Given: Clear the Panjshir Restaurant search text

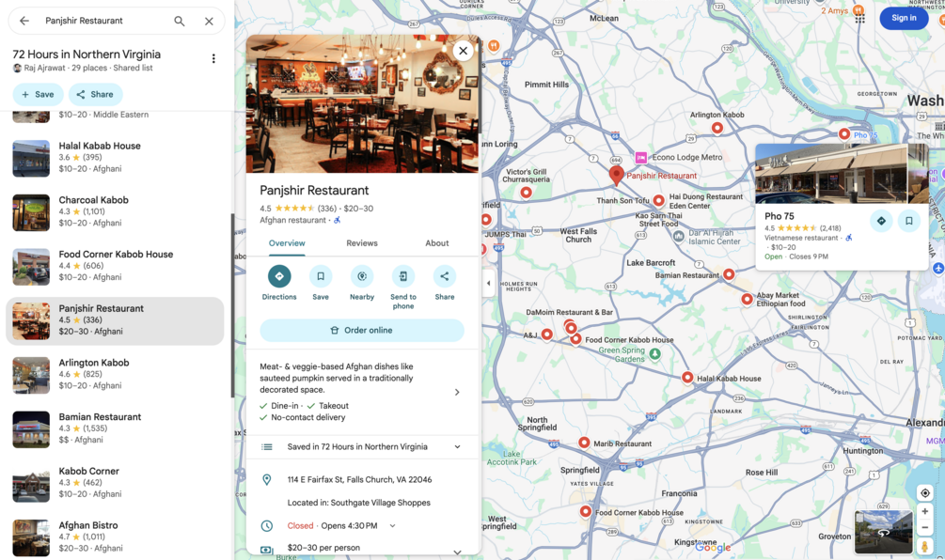Looking at the screenshot, I should (209, 21).
